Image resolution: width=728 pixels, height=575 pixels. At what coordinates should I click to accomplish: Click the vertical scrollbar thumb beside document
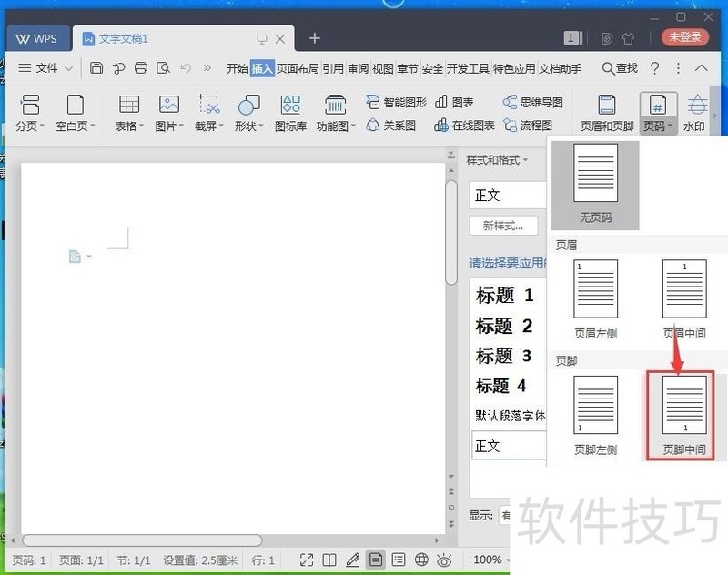(450, 233)
